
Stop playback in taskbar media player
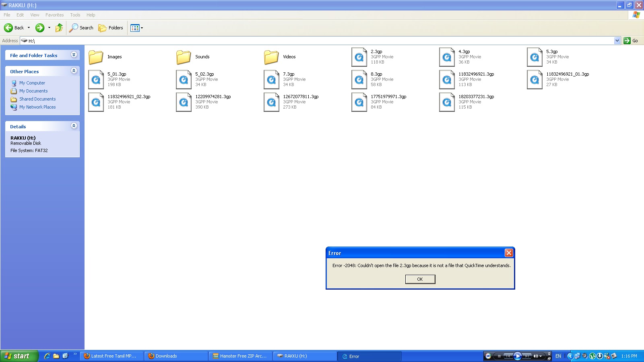[499, 356]
